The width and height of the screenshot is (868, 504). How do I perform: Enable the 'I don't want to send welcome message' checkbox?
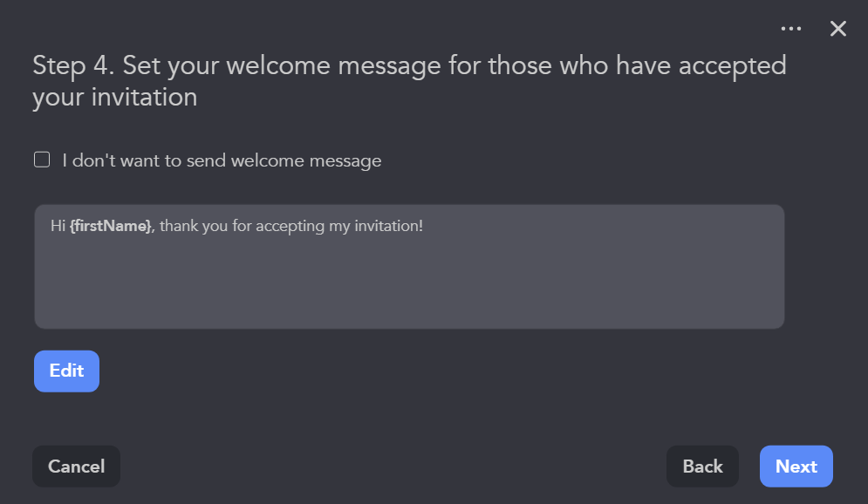pyautogui.click(x=41, y=160)
